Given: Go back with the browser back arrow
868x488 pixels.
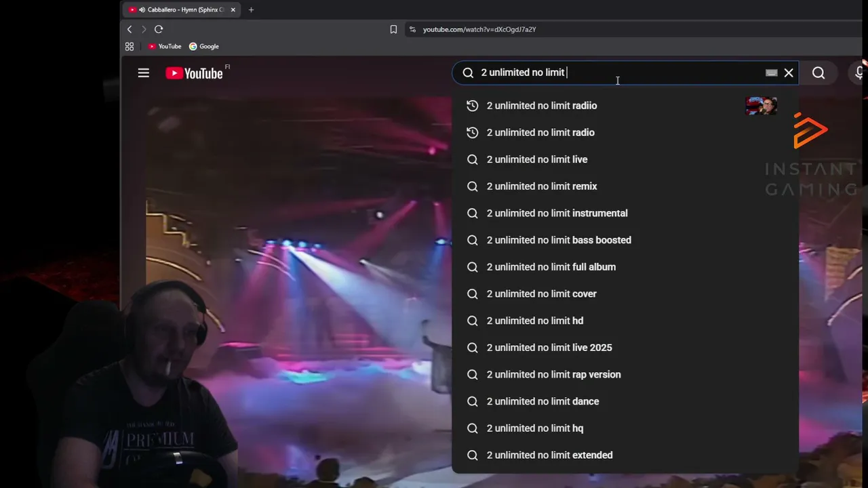Looking at the screenshot, I should pos(130,29).
